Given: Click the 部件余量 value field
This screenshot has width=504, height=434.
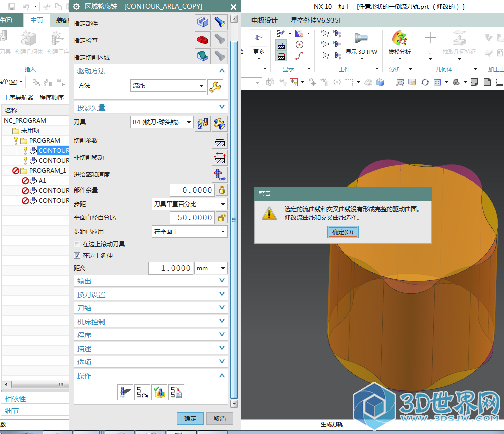Looking at the screenshot, I should click(x=192, y=190).
